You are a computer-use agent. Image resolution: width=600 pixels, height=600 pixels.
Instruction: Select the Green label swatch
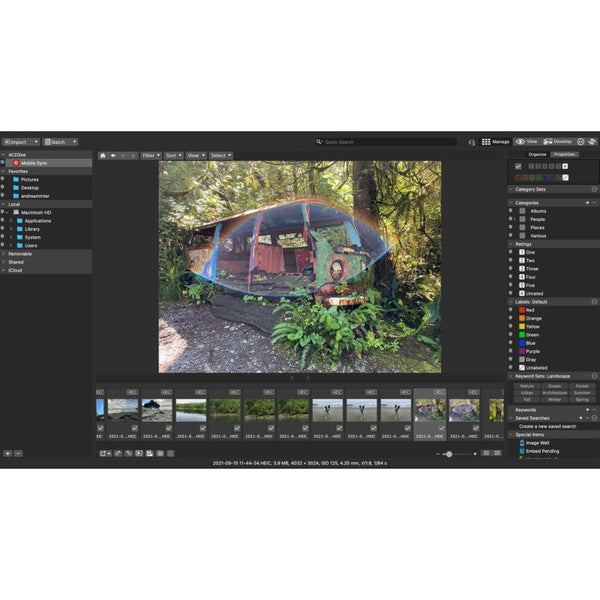coord(522,335)
